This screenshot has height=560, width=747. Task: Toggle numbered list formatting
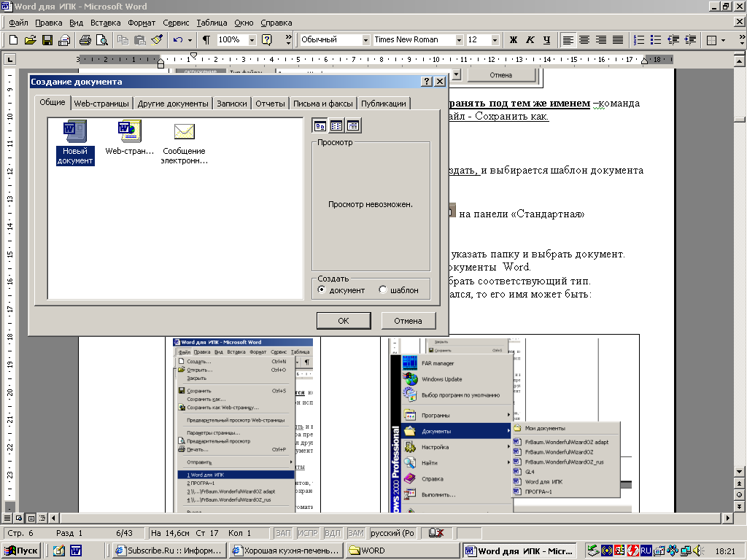[639, 40]
